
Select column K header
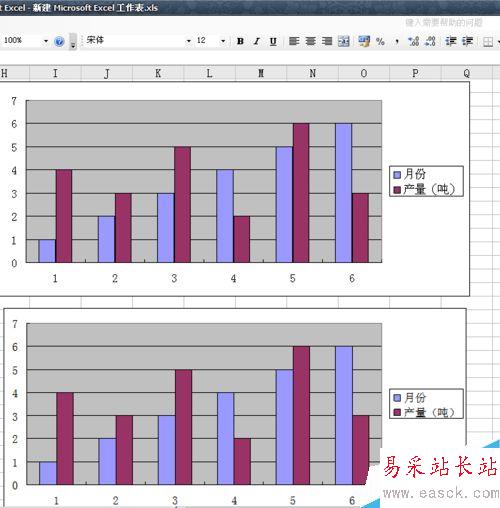[158, 73]
